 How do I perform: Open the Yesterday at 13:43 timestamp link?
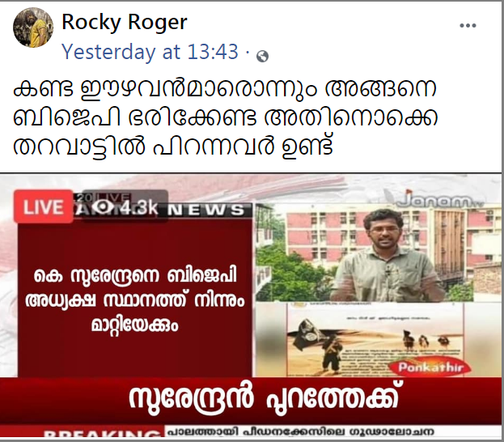pyautogui.click(x=150, y=52)
